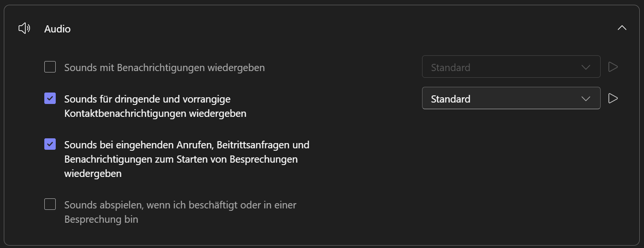644x248 pixels.
Task: Click the label text 'Sounds bei eingehenden Anrufen, Beitrittsanfragen'
Action: (x=187, y=145)
